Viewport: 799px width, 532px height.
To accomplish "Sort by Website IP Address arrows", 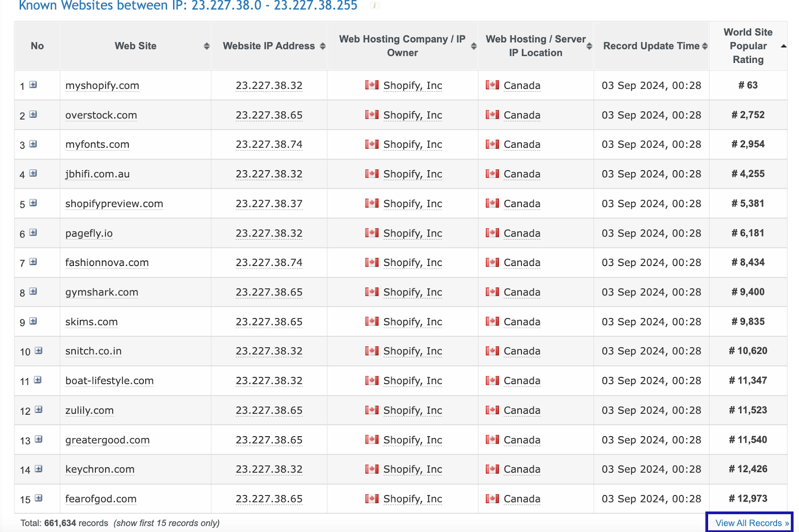I will coord(323,46).
